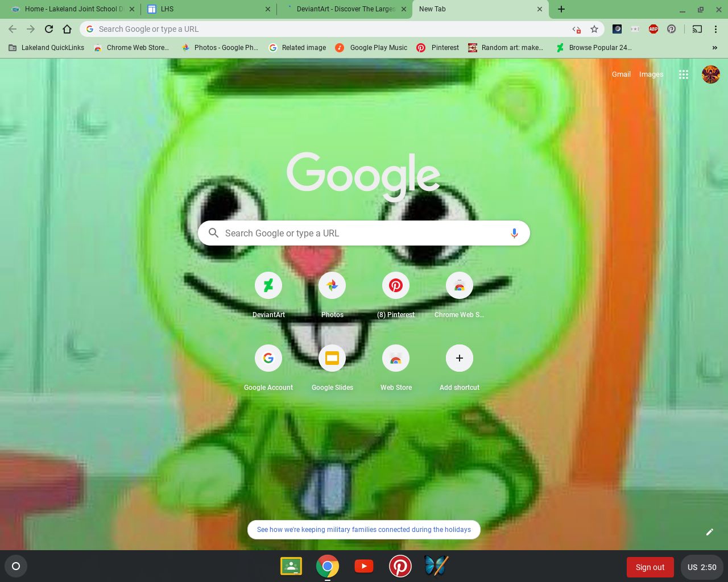Open the military families holiday link

pos(364,529)
